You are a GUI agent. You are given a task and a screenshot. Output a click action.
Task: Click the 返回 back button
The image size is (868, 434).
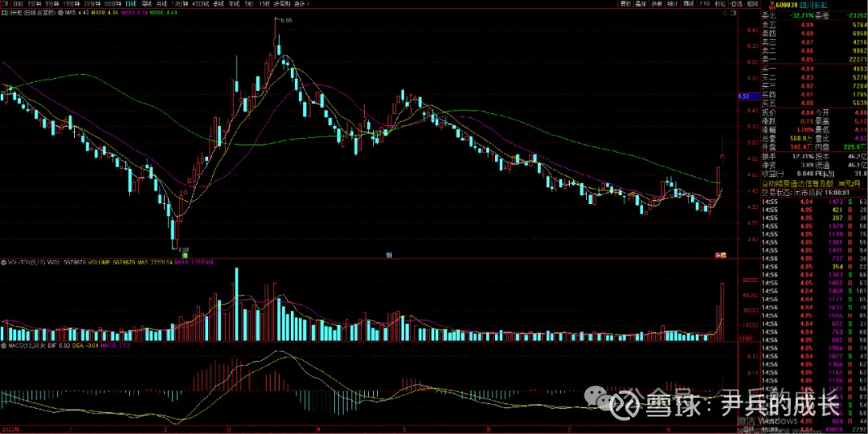pos(752,4)
